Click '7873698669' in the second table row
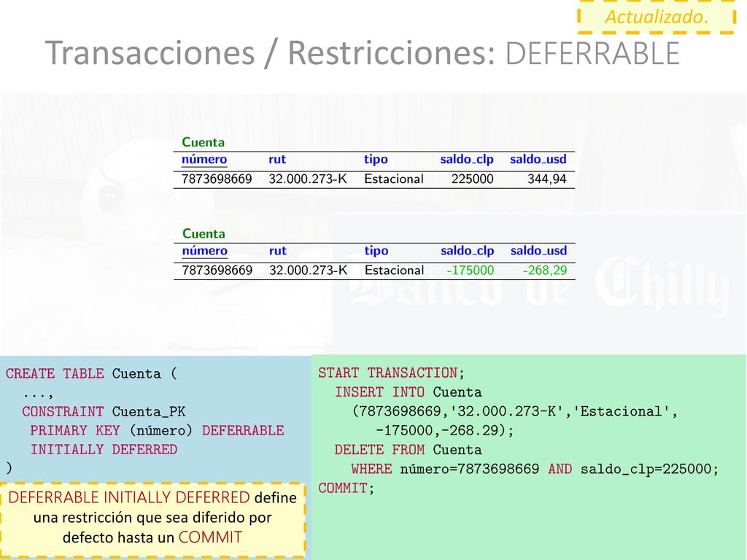Viewport: 747px width, 560px height. 217,271
